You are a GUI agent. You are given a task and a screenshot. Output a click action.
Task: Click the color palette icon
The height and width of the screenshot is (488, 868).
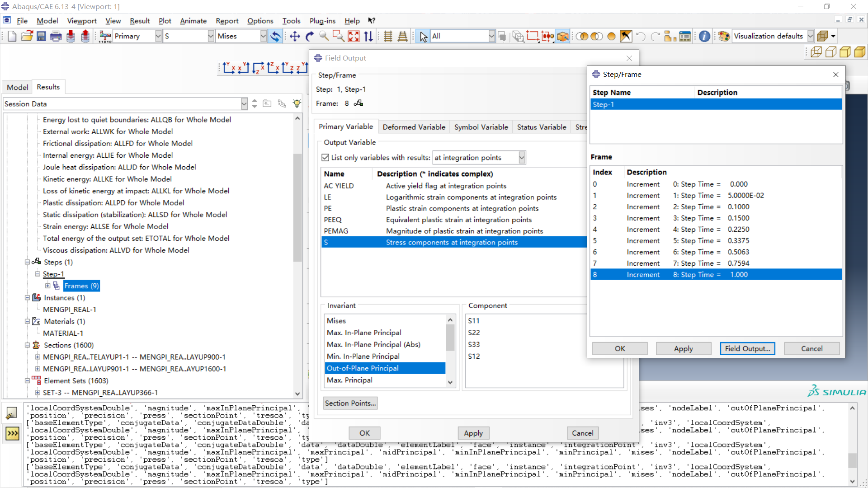coord(724,36)
